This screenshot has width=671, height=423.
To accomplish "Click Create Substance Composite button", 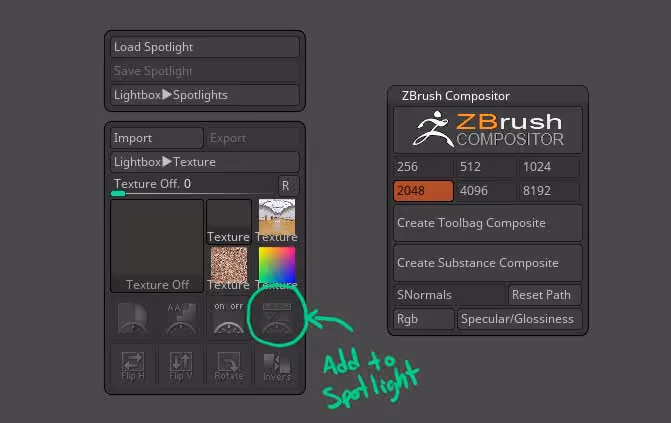I will point(488,263).
